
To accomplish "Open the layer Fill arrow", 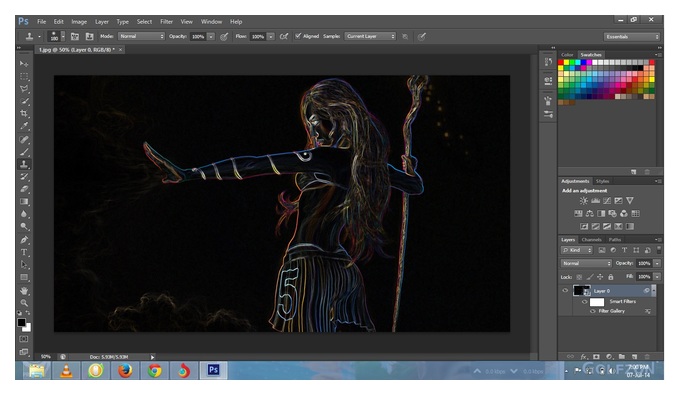I will (657, 277).
